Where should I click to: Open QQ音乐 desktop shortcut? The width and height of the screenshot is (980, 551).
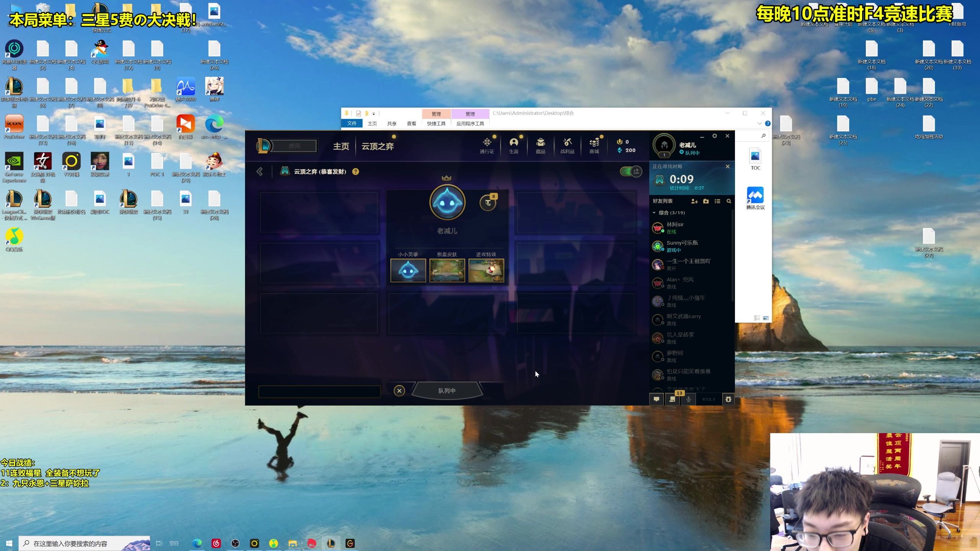14,240
